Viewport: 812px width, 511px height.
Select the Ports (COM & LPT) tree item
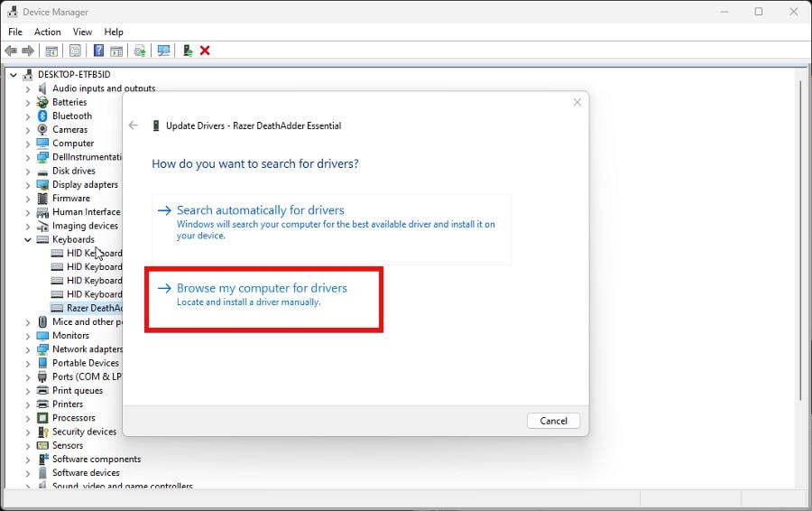87,376
